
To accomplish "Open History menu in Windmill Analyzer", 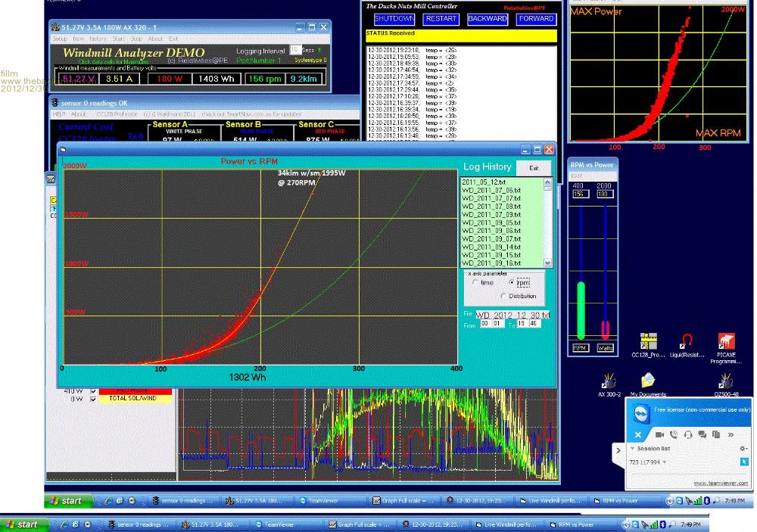I will (x=98, y=39).
